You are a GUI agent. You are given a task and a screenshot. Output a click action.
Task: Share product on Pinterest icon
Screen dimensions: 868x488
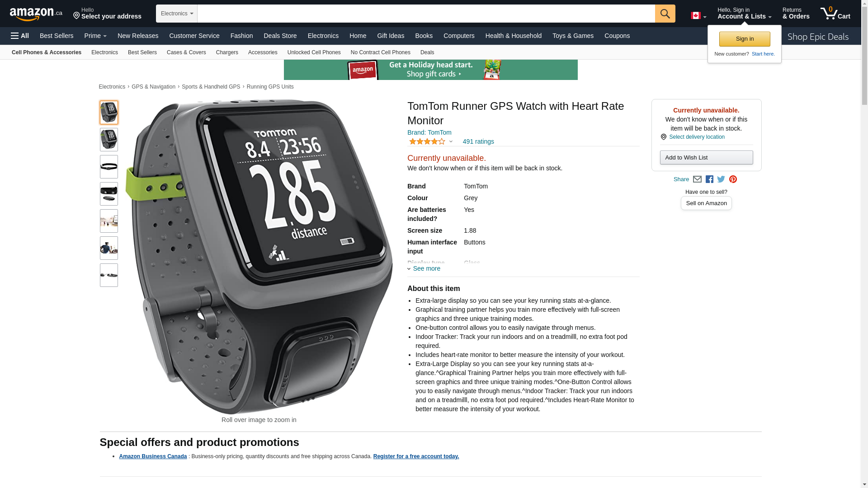pos(733,179)
